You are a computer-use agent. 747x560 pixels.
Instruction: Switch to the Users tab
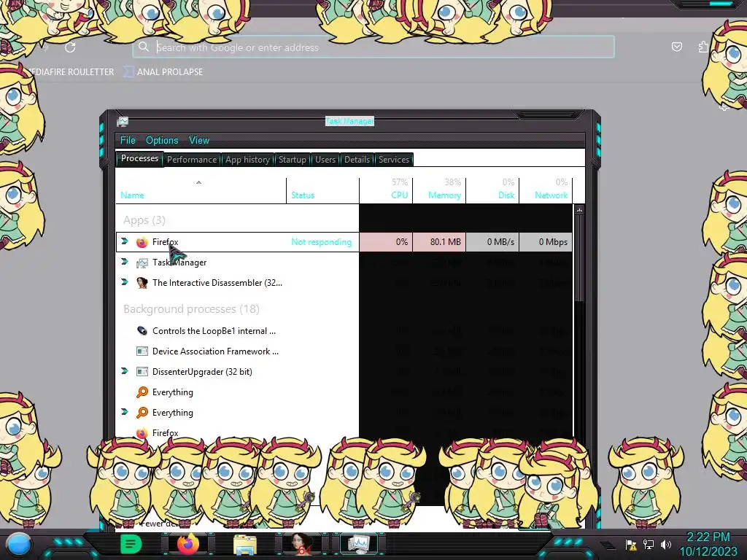[x=325, y=160]
